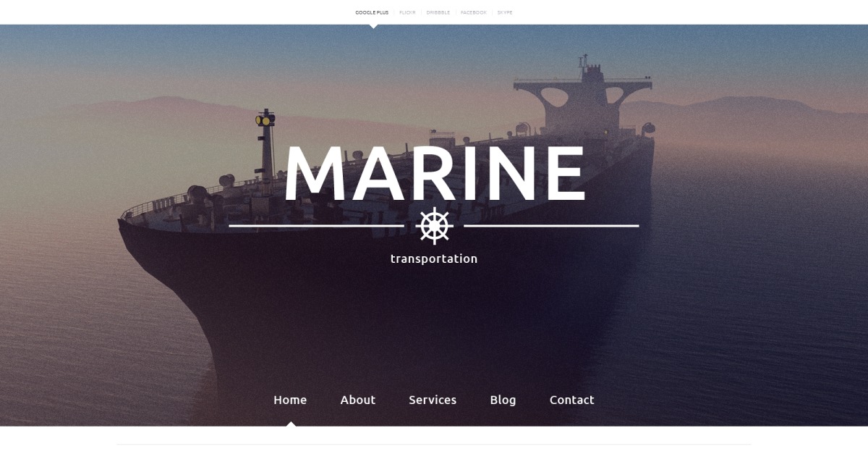868x454 pixels.
Task: Click the tanker's bridge tower in hero image
Action: [x=582, y=98]
